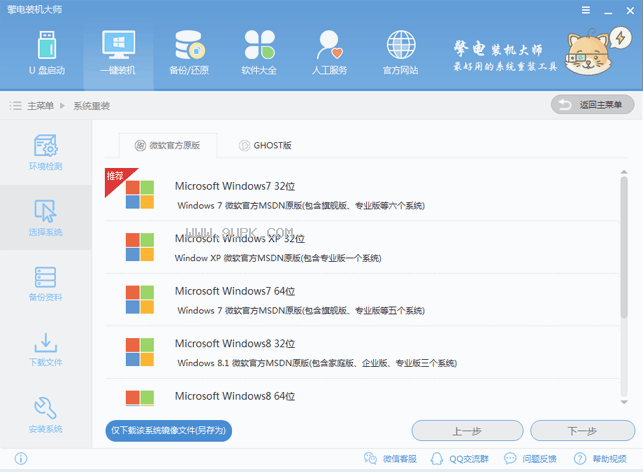Screen dimensions: 643x472
Task: Select 备份资料 sidebar step
Action: [46, 284]
